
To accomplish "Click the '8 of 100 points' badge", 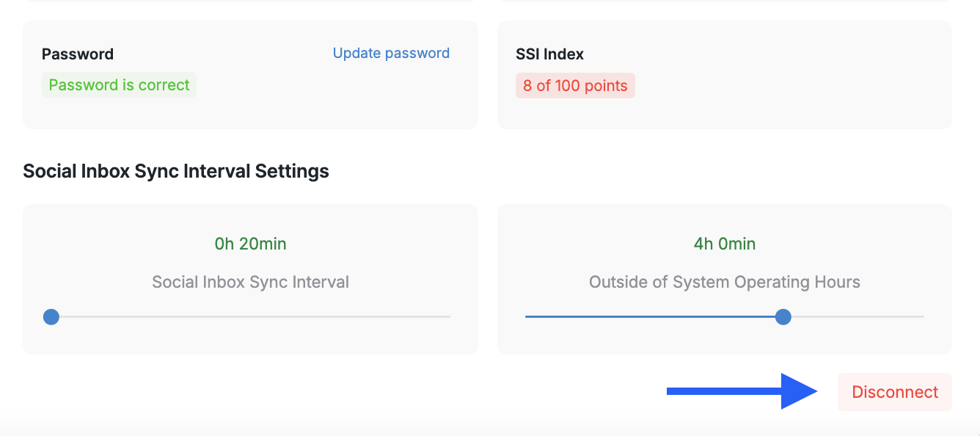I will (575, 86).
